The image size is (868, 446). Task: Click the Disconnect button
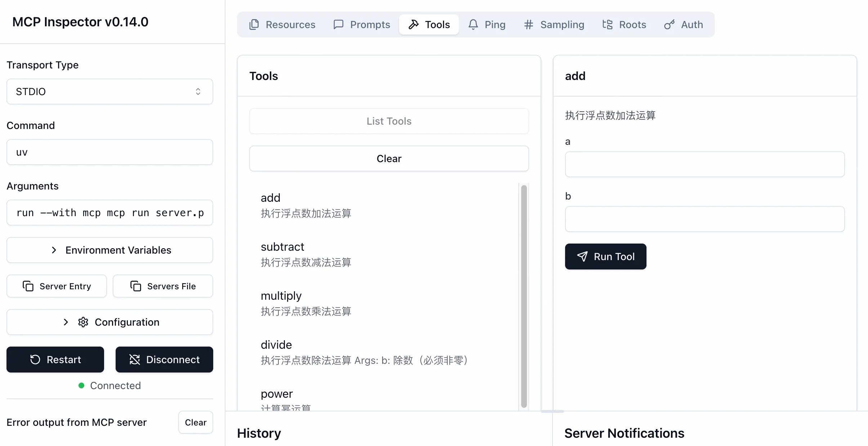164,360
